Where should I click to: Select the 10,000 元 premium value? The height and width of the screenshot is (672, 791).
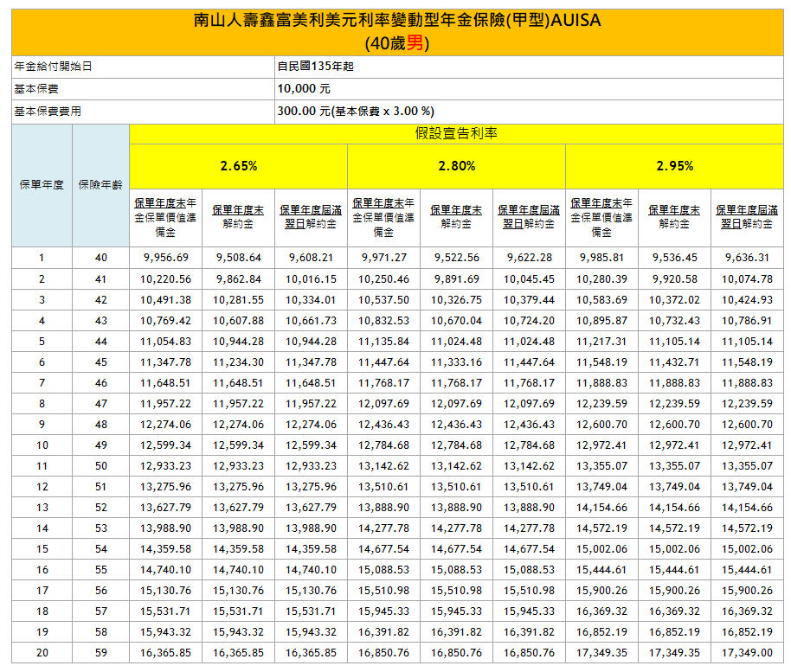coord(304,89)
